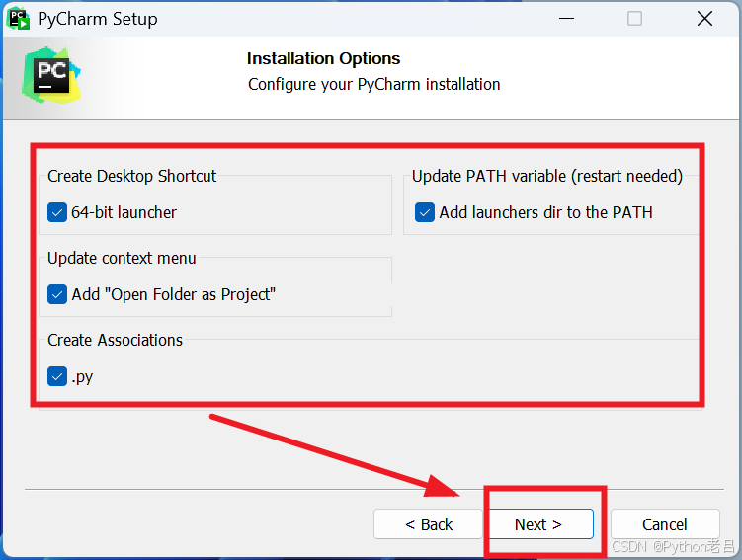Click the "Create Associations" group label
The height and width of the screenshot is (560, 742).
click(x=115, y=340)
